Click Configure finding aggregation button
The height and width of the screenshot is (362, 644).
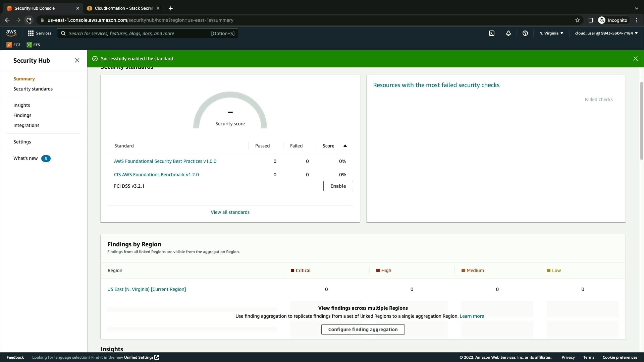(363, 329)
